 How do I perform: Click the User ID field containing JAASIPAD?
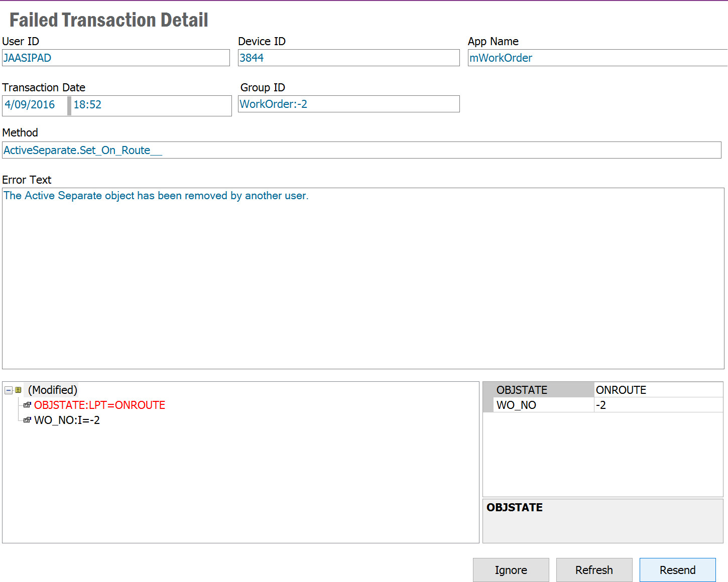pyautogui.click(x=115, y=58)
